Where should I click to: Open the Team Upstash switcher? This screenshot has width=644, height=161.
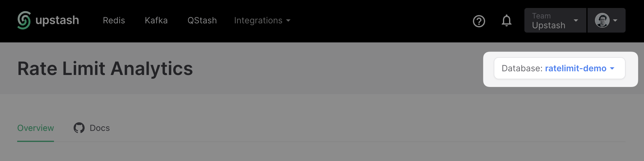pyautogui.click(x=549, y=21)
